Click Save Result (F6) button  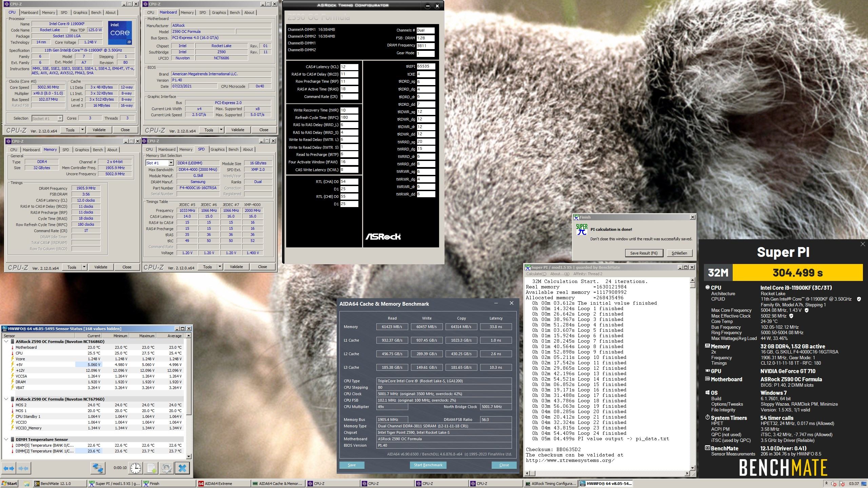click(644, 253)
